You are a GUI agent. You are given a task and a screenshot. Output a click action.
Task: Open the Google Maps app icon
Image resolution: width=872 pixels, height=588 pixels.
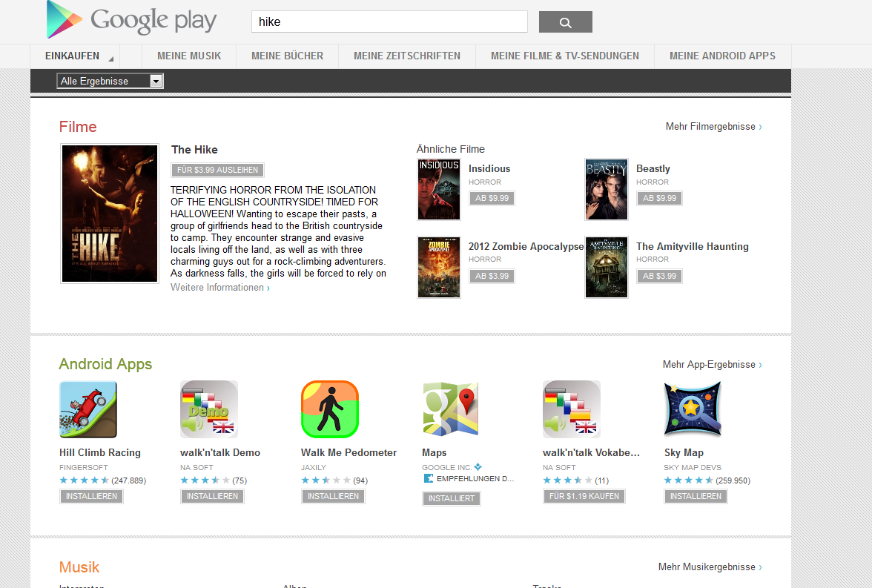(451, 409)
